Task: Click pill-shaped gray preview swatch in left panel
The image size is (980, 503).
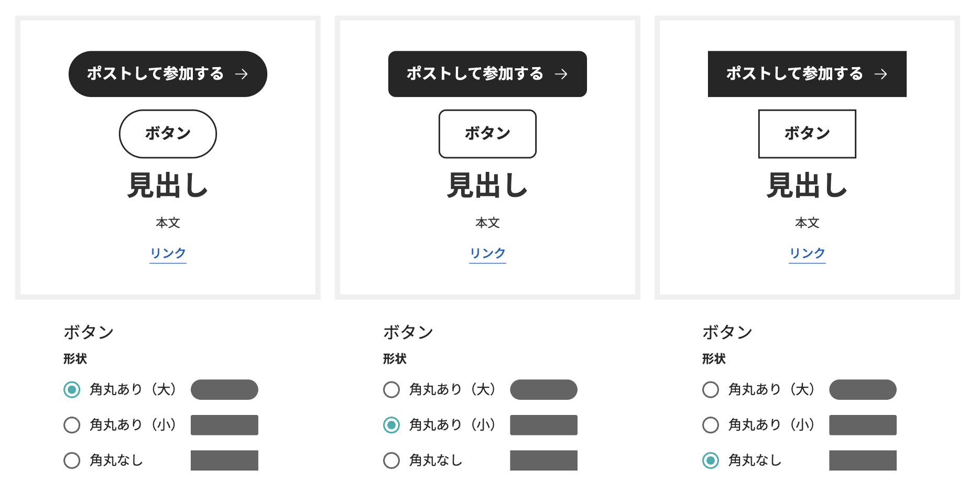Action: (x=224, y=390)
